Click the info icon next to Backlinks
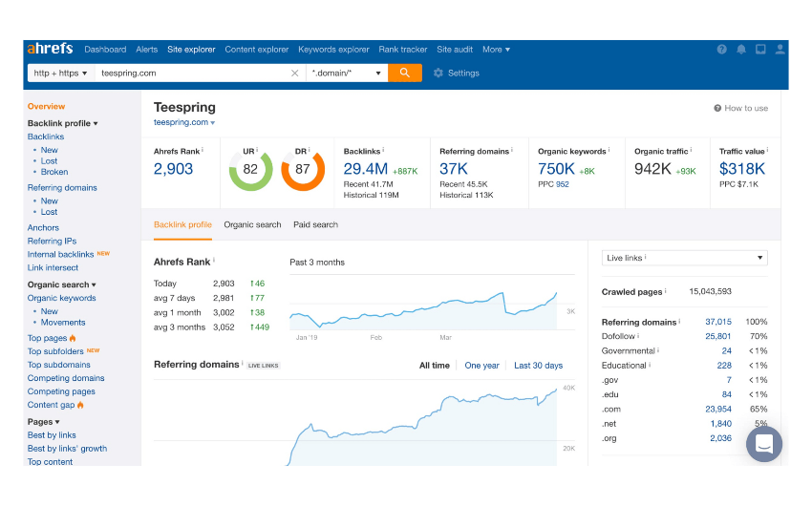 (x=383, y=150)
